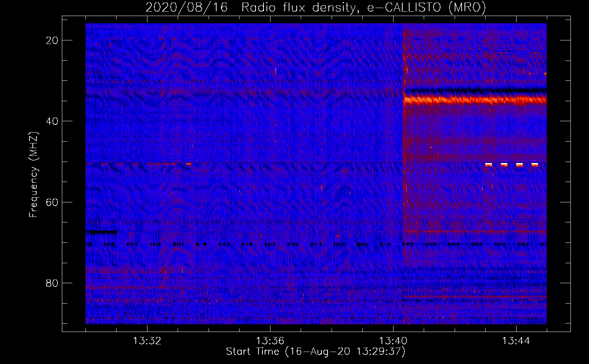Click the black horizontal band near 32 MHz
The height and width of the screenshot is (364, 589).
476,90
